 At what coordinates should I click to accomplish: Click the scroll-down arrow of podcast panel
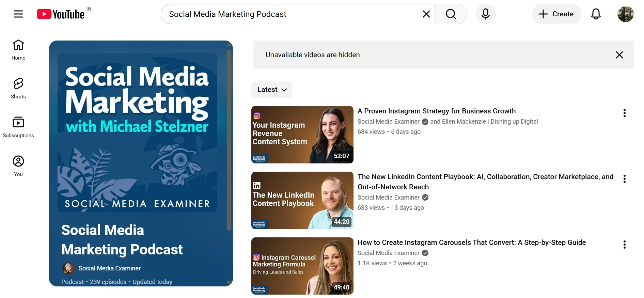point(229,283)
